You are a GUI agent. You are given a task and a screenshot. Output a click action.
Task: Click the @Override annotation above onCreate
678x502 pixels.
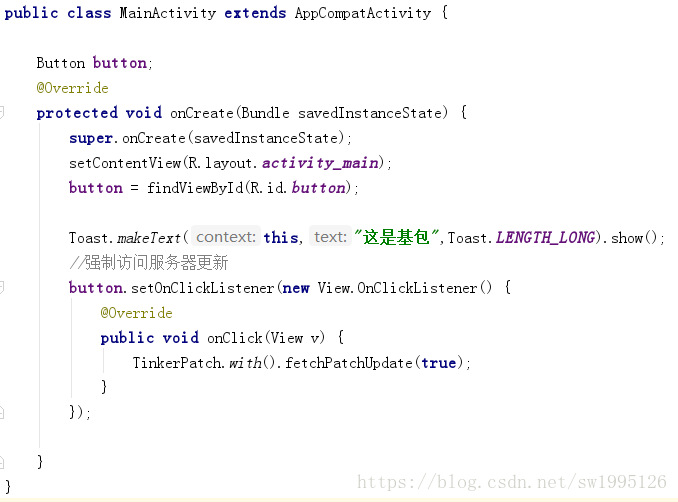72,88
